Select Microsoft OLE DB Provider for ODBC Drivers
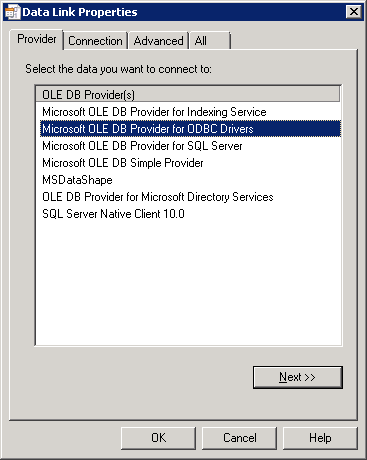 pyautogui.click(x=190, y=129)
